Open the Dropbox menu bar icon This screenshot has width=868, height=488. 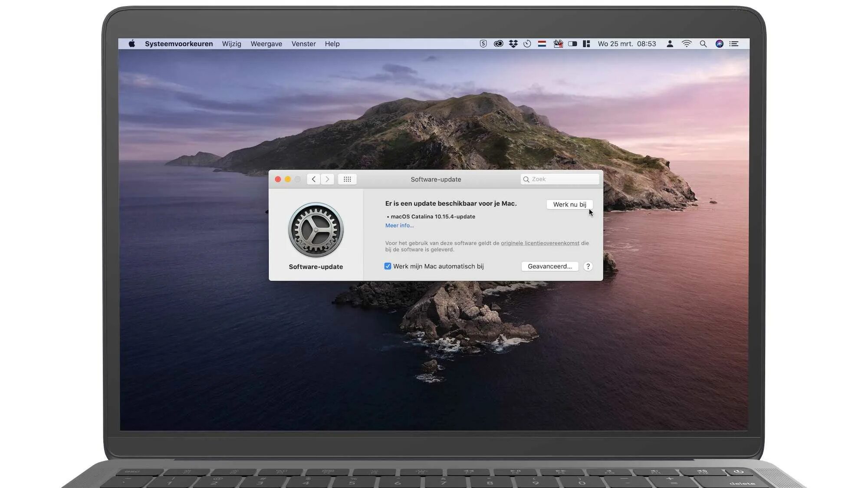[513, 43]
